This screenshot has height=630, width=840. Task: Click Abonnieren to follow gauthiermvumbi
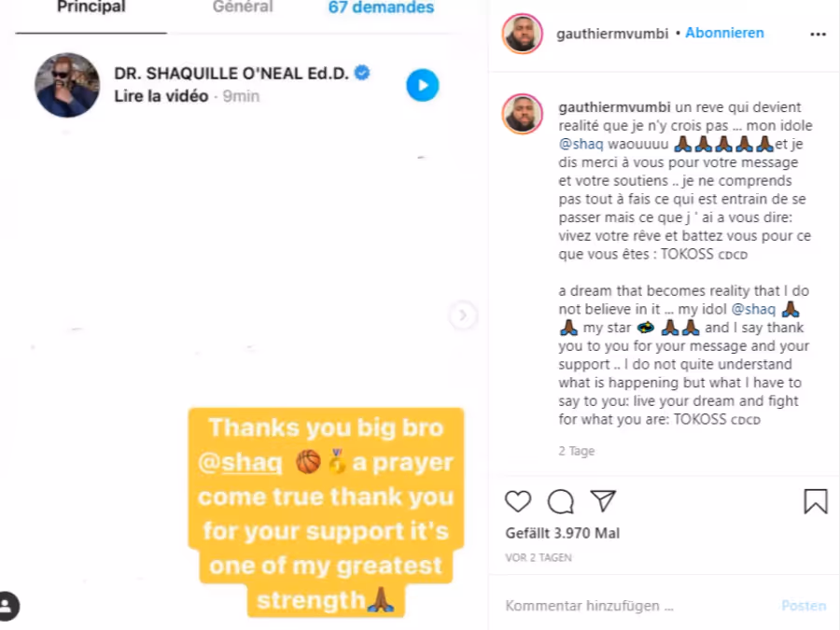pos(724,33)
